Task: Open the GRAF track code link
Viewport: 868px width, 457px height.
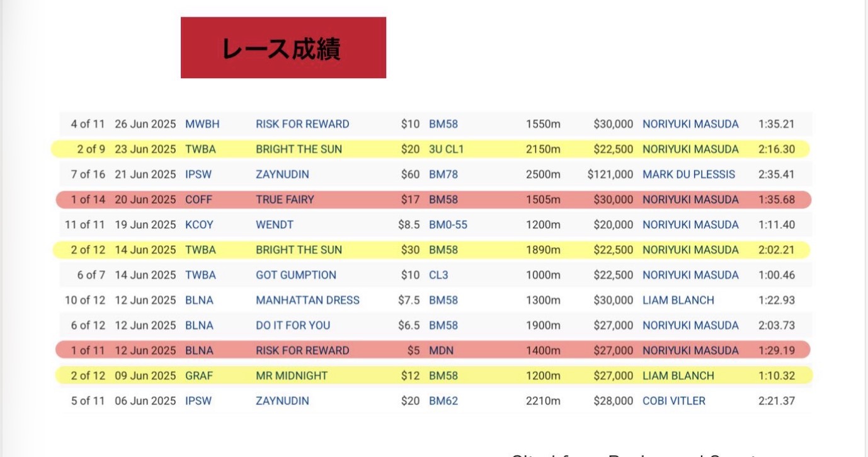Action: click(x=199, y=376)
